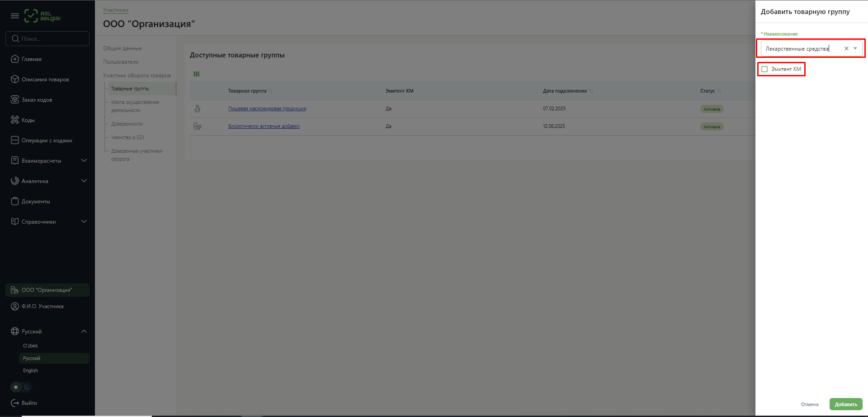Viewport: 868px width, 417px height.
Task: Switch to dark theme moon toggle
Action: coord(27,387)
